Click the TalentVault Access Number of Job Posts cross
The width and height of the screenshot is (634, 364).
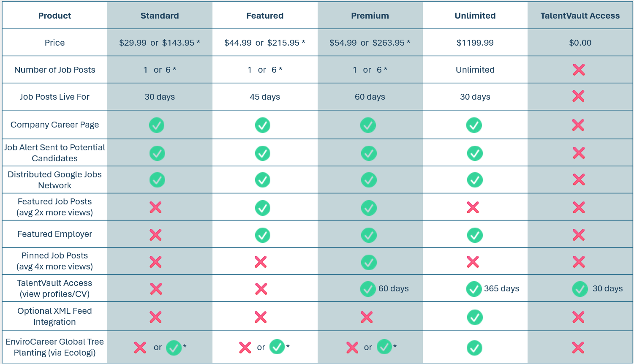[x=579, y=70]
